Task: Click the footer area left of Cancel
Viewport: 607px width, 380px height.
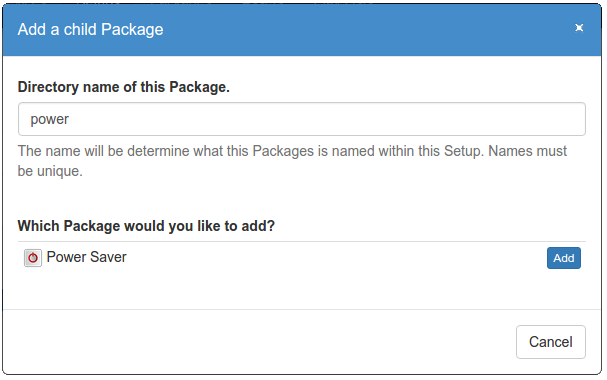Action: pyautogui.click(x=259, y=342)
